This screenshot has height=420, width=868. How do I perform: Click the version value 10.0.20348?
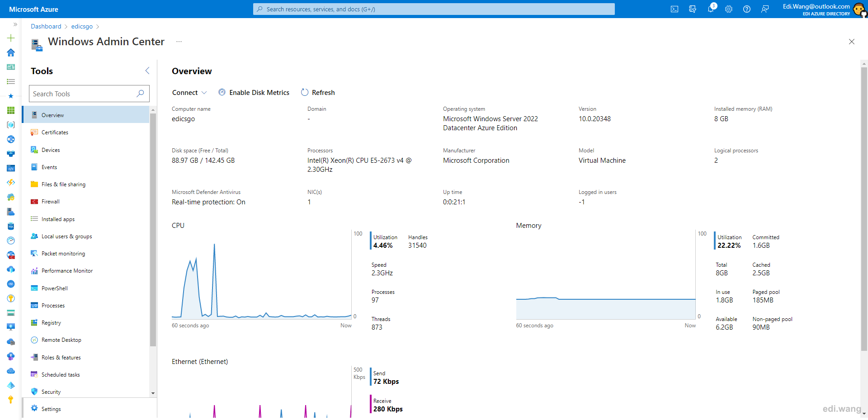[594, 119]
